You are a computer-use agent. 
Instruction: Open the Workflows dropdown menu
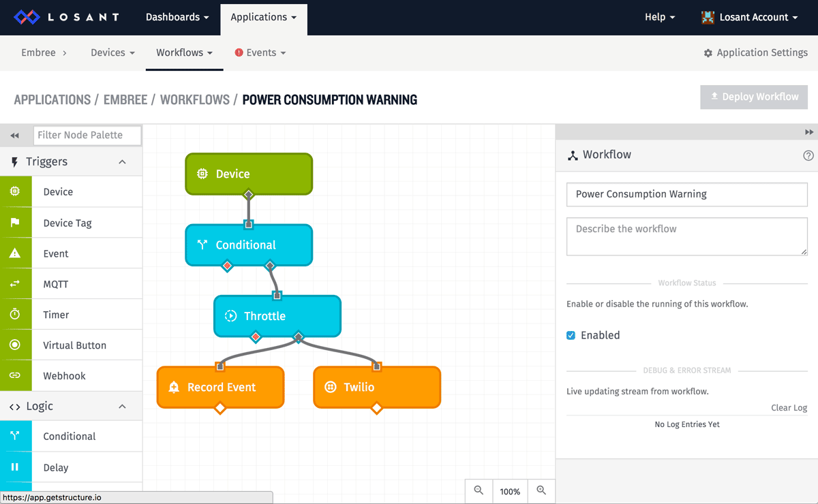(x=184, y=52)
